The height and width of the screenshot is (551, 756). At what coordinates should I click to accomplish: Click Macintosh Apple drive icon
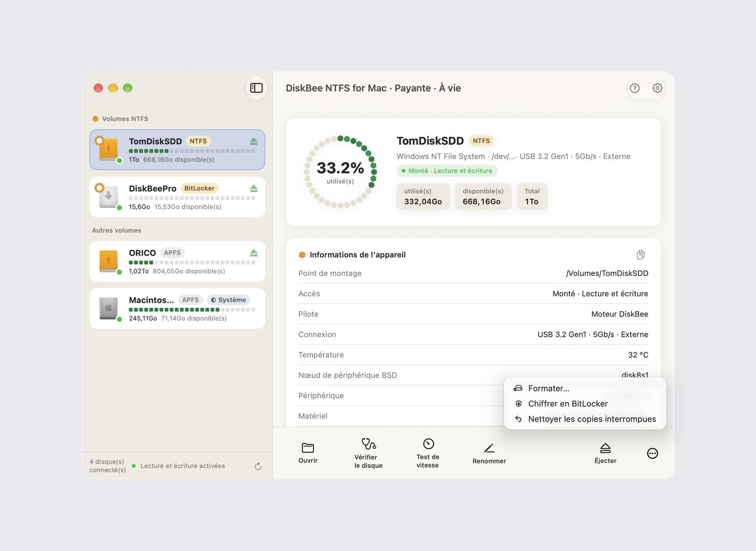pos(109,309)
